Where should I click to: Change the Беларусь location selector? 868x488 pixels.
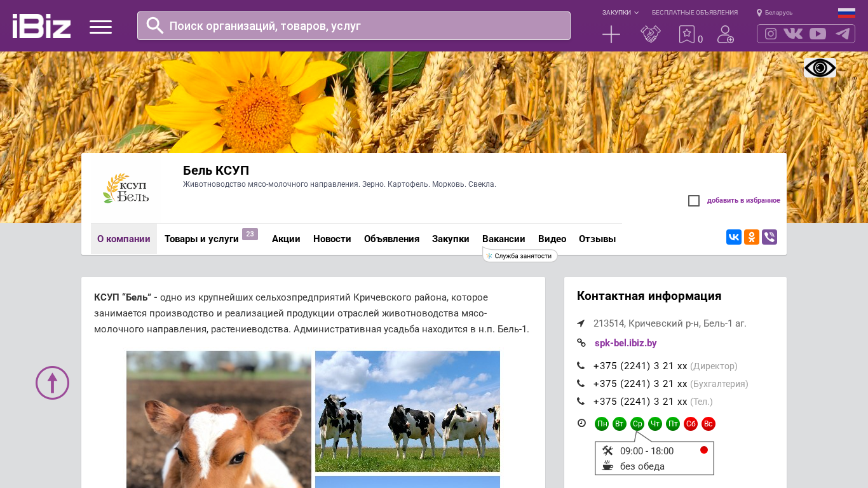tap(775, 13)
